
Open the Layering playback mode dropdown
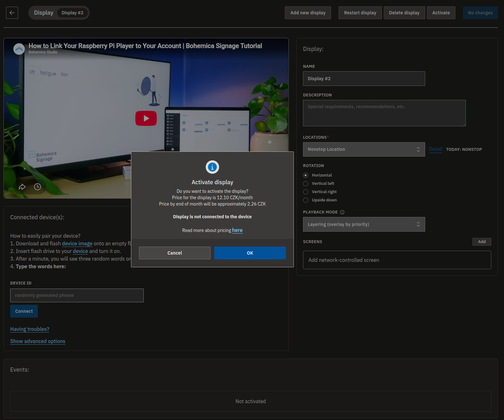(364, 224)
